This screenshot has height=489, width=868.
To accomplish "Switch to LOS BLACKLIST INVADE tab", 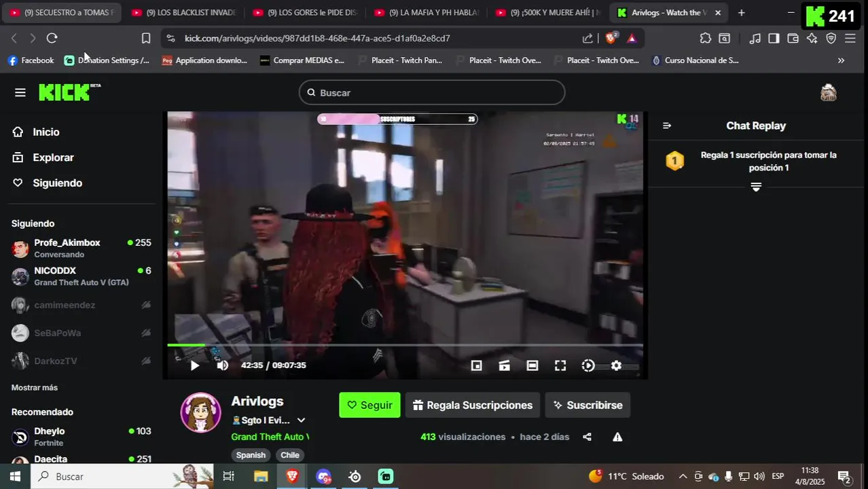I will tap(184, 13).
